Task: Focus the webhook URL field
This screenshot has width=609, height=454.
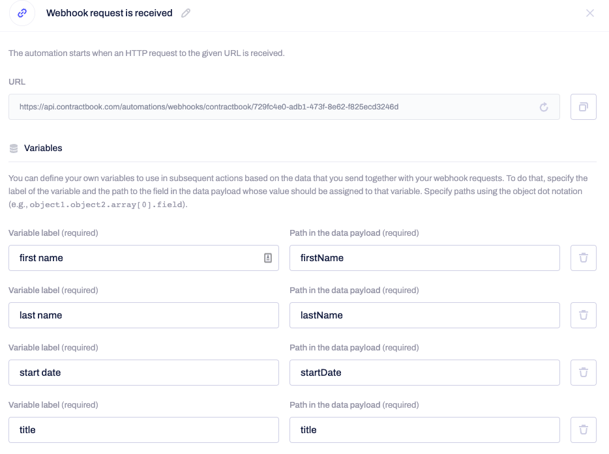Action: point(284,107)
